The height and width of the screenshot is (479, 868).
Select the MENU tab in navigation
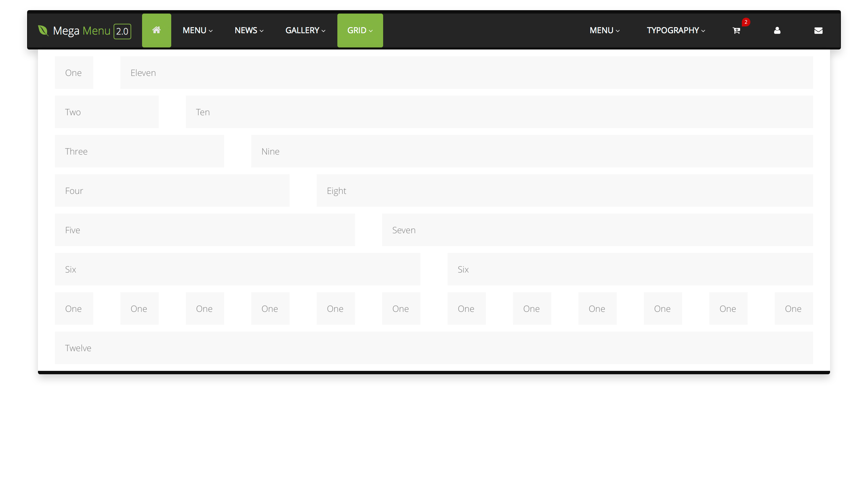197,30
